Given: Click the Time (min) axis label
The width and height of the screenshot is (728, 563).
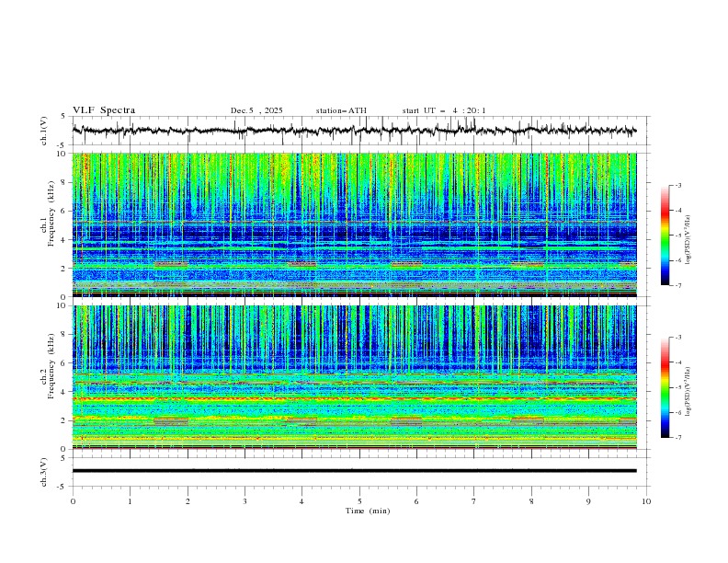Looking at the screenshot, I should [x=368, y=510].
